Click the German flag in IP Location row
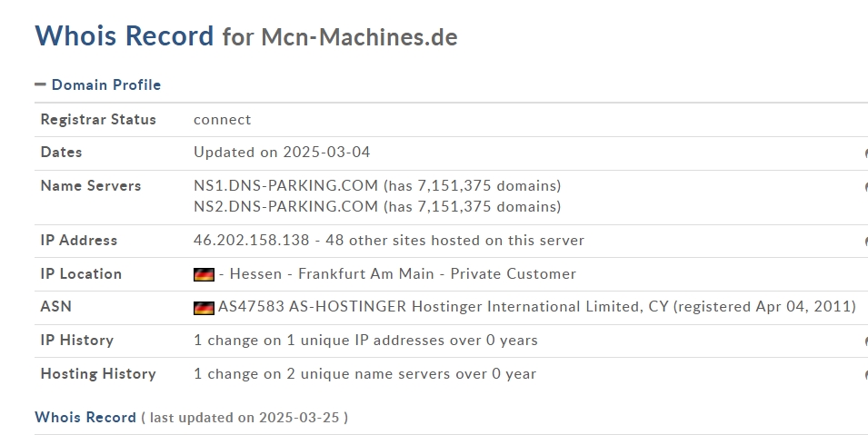This screenshot has width=868, height=435. coord(204,274)
